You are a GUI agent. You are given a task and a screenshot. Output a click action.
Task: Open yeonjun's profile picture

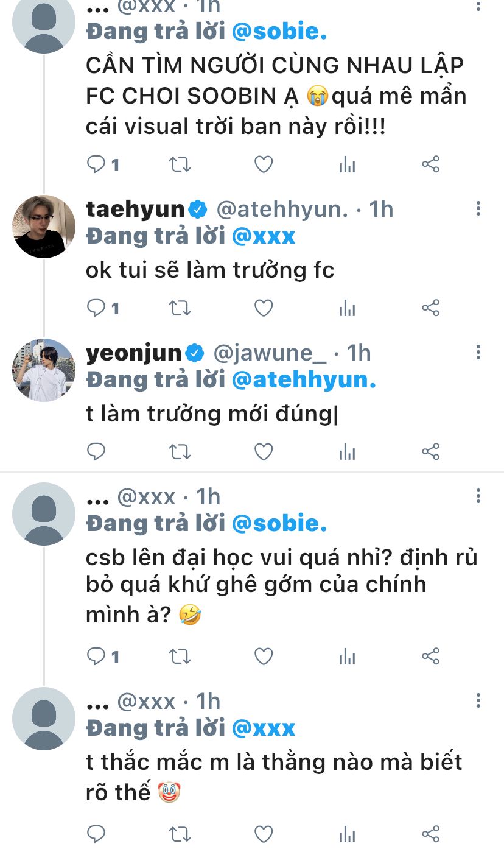coord(44,370)
